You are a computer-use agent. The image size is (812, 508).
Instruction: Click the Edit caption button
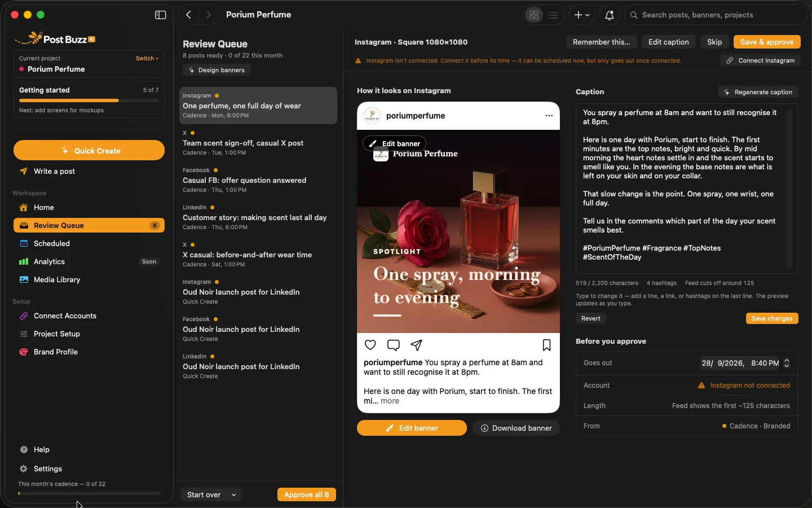click(x=669, y=42)
